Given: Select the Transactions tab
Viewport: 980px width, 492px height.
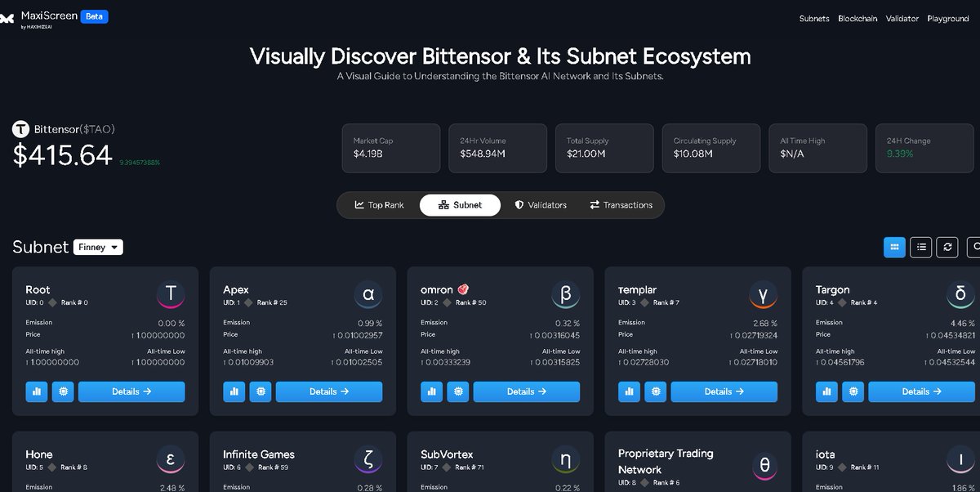Looking at the screenshot, I should 621,205.
